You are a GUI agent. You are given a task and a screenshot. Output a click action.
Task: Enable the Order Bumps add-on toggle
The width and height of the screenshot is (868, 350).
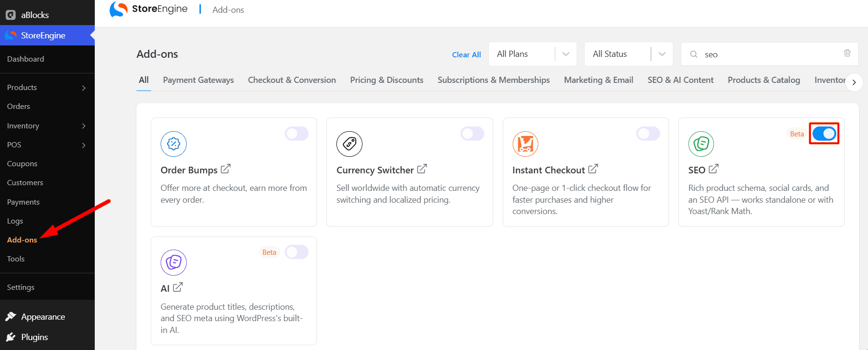pyautogui.click(x=297, y=134)
